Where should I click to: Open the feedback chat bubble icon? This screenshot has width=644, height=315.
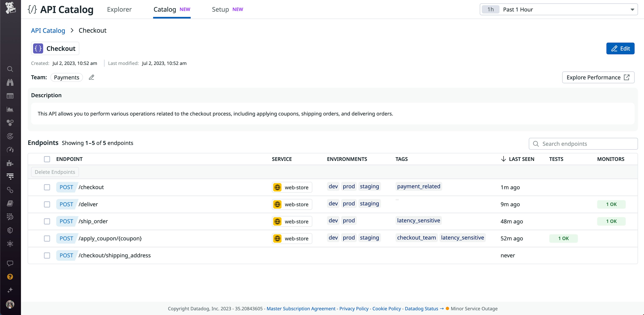[10, 263]
